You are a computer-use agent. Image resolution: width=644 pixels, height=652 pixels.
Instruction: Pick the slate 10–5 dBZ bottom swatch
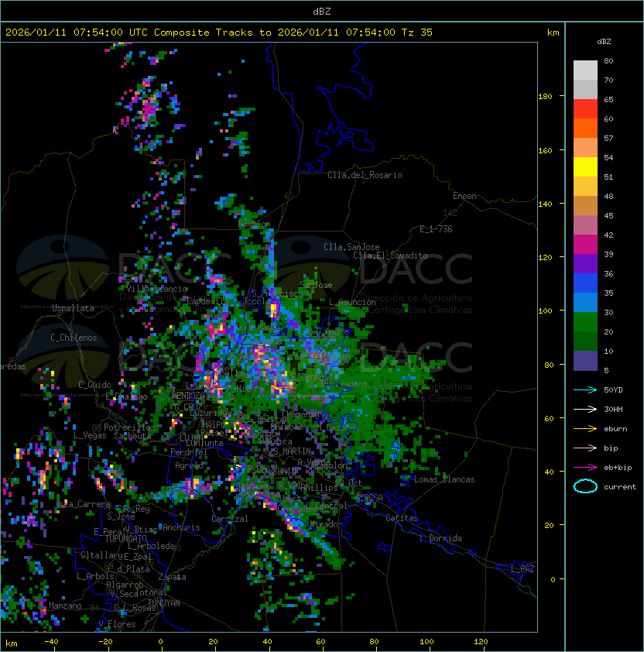click(585, 361)
